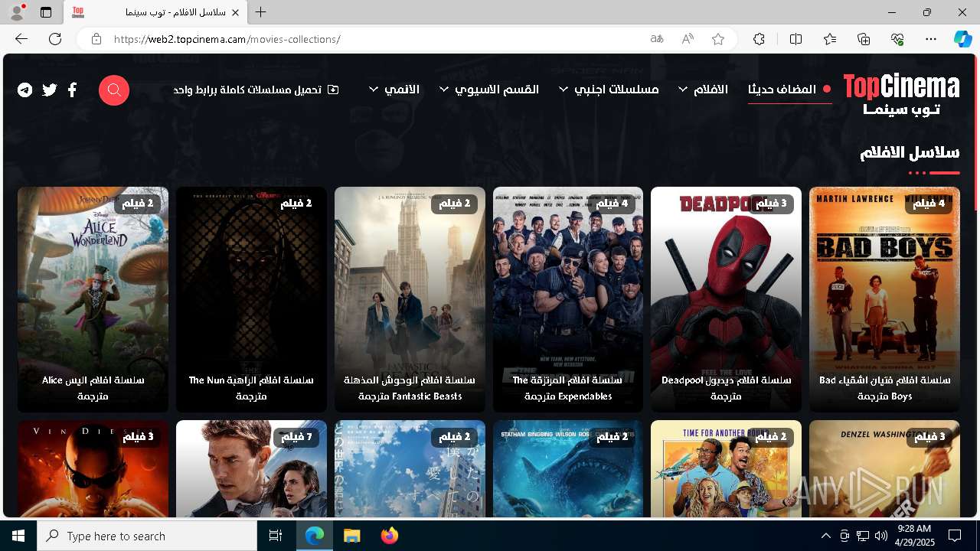Click the taskbar clock 9:28 AM
The height and width of the screenshot is (551, 980).
914,536
